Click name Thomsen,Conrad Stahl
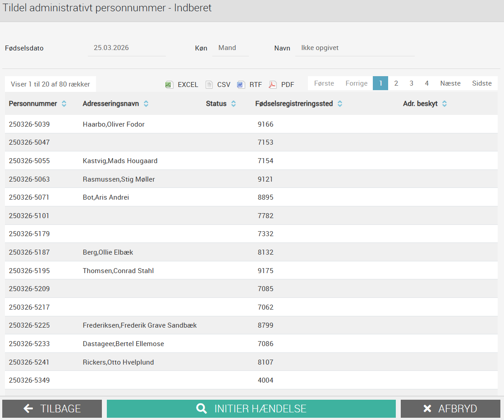Image resolution: width=504 pixels, height=420 pixels. point(118,270)
